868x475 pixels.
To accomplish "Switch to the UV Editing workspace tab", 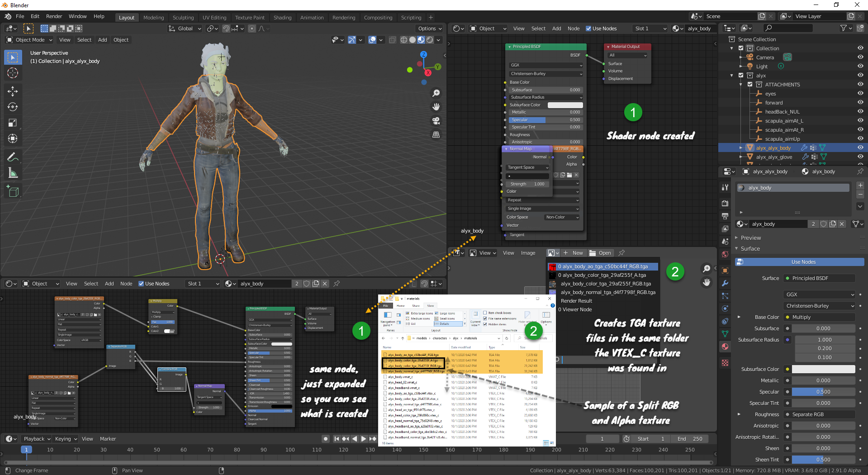I will click(214, 18).
